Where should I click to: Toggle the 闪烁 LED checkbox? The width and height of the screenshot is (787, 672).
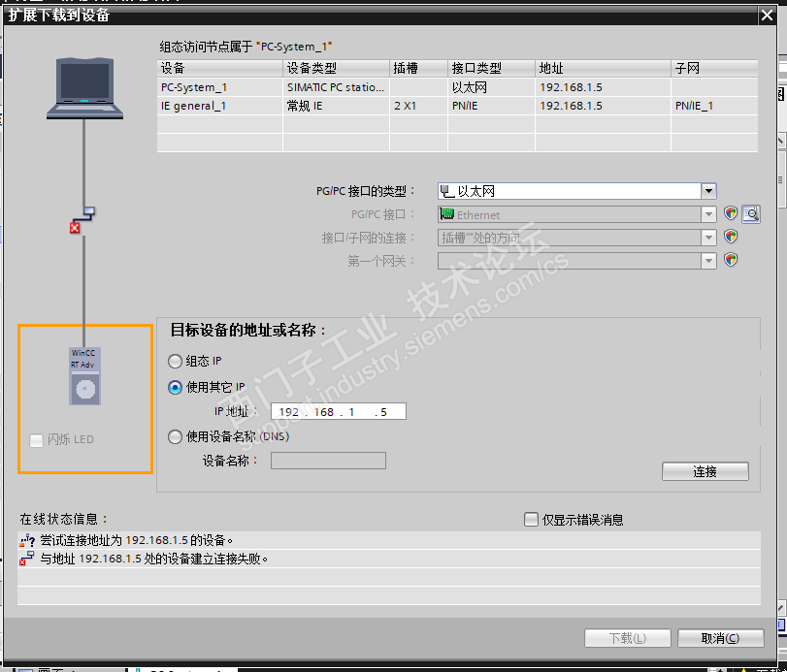[x=36, y=440]
